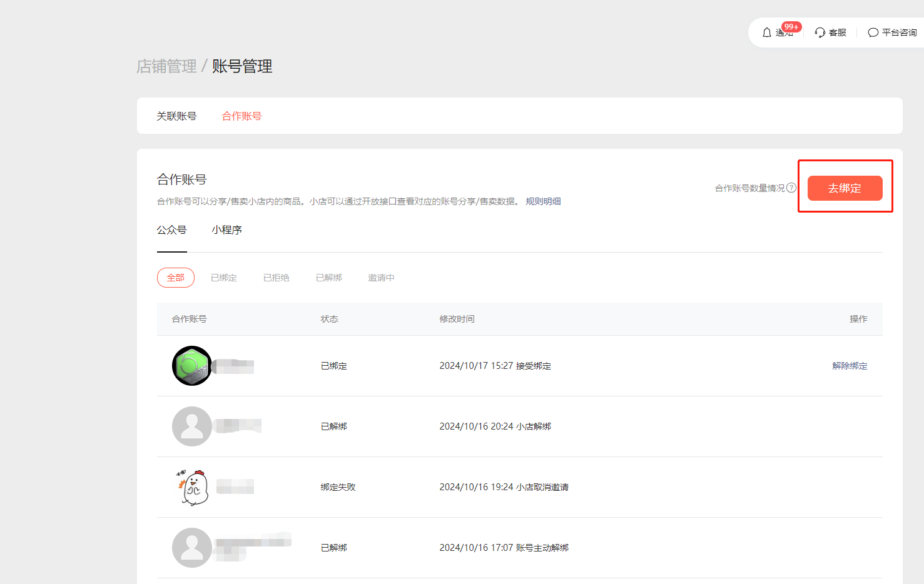Show 邀请中 pending invitations
This screenshot has height=584, width=924.
tap(381, 278)
